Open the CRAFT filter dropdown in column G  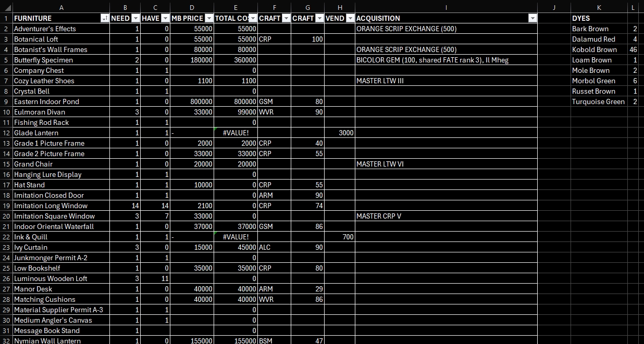click(319, 18)
